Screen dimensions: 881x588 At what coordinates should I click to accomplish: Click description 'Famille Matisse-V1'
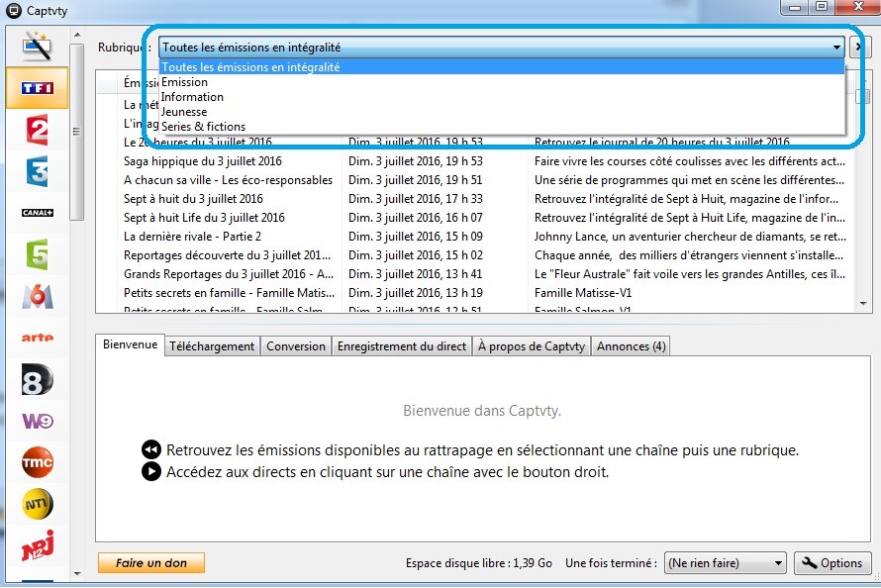click(583, 293)
